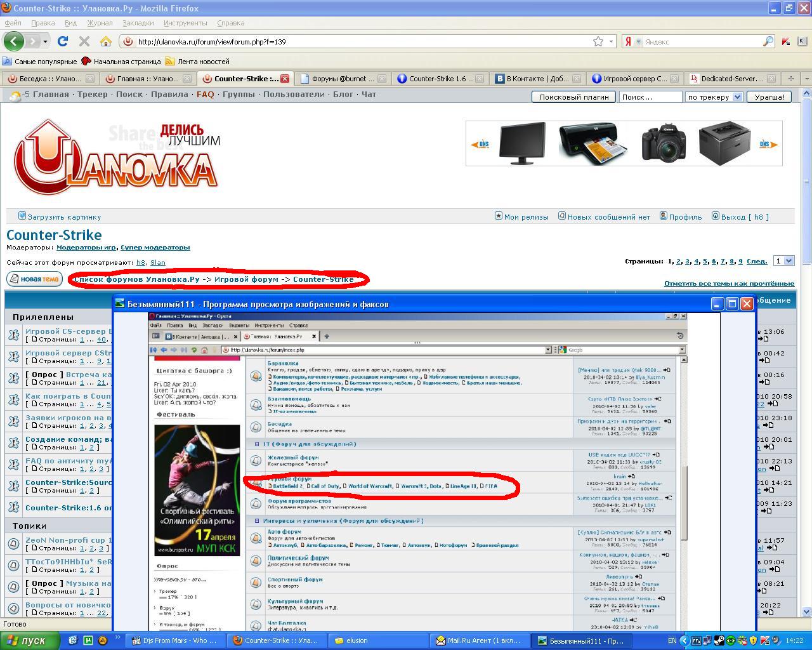Expand the quick launch overflow chevron
Screen dimensions: 812x650
click(117, 637)
